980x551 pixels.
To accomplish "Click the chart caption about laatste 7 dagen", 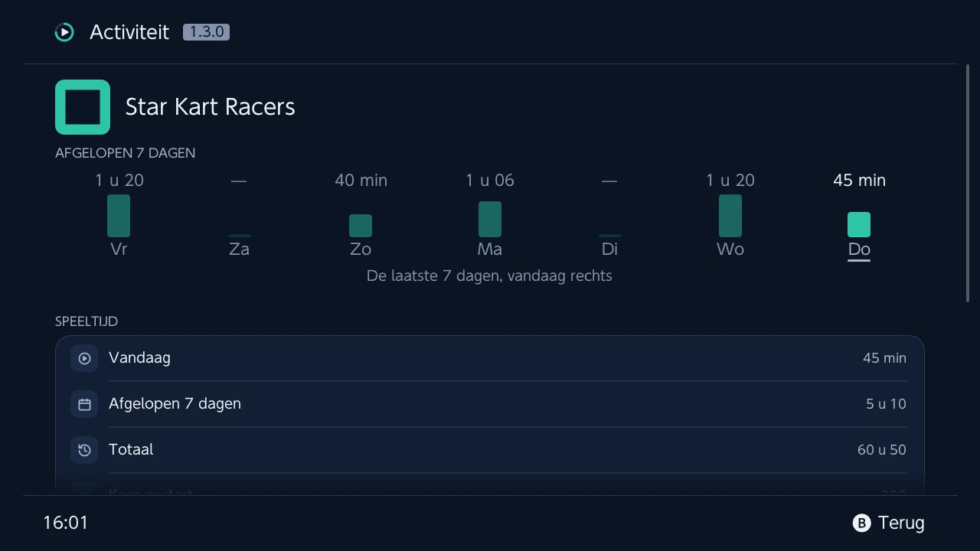I will [x=490, y=276].
